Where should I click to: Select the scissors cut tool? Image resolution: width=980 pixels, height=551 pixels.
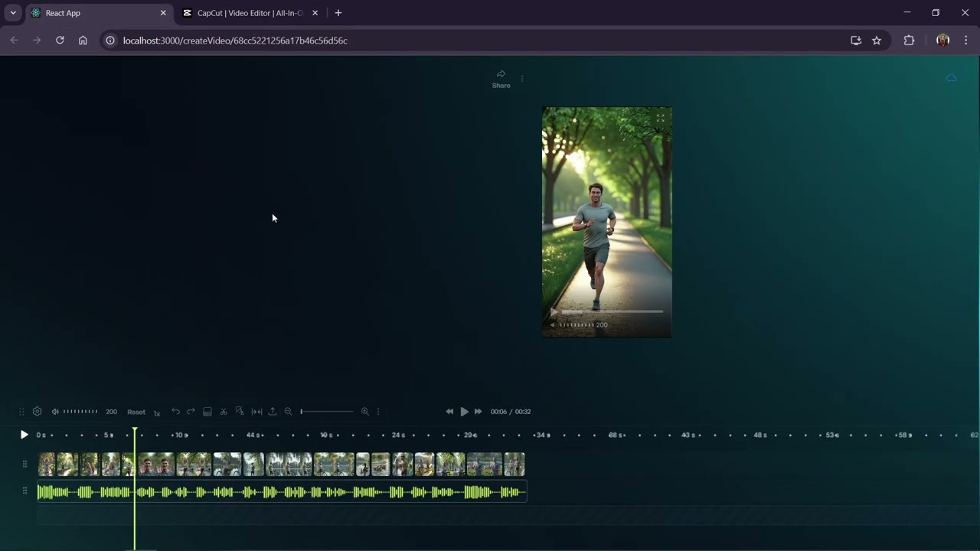224,412
